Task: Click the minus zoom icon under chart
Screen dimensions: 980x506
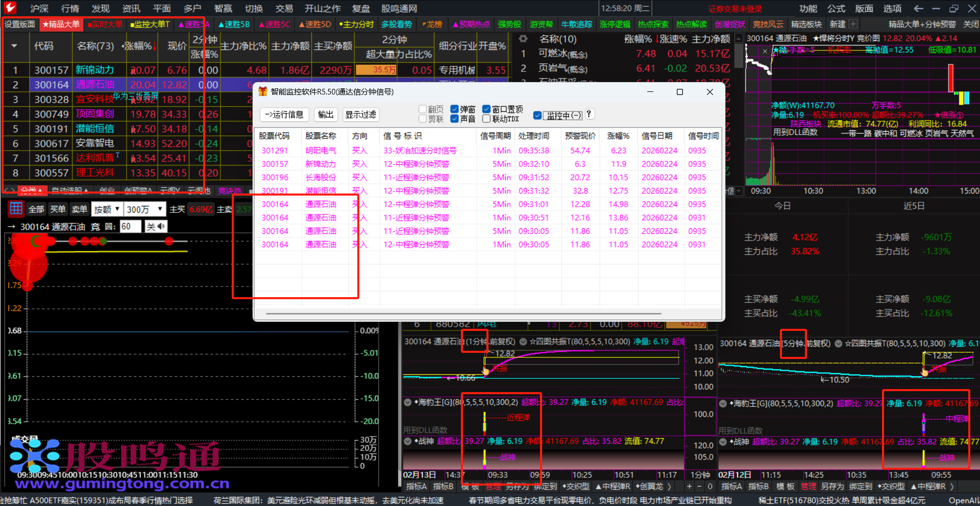Action: click(x=699, y=487)
